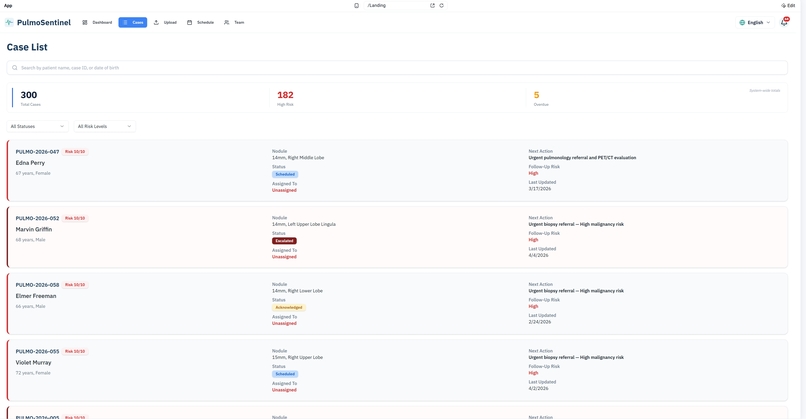Click the 300 Total Cases stat
806x419 pixels.
tap(29, 98)
